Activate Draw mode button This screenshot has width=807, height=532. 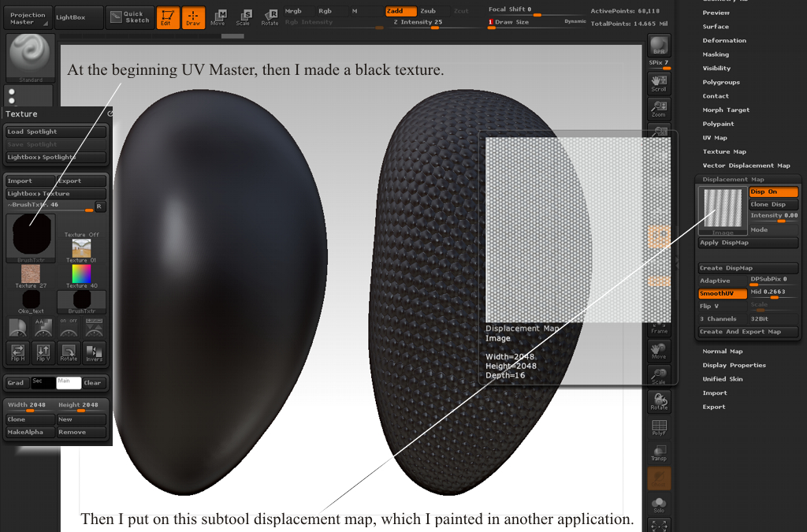(193, 17)
